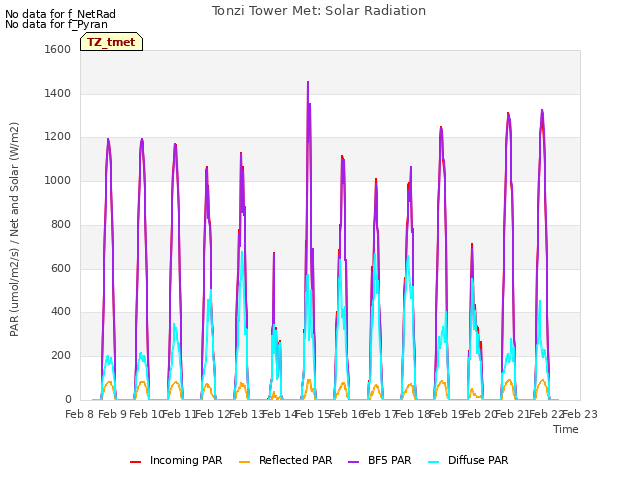Click the Diffuse PAR legend label
This screenshot has width=640, height=480.
pyautogui.click(x=478, y=460)
